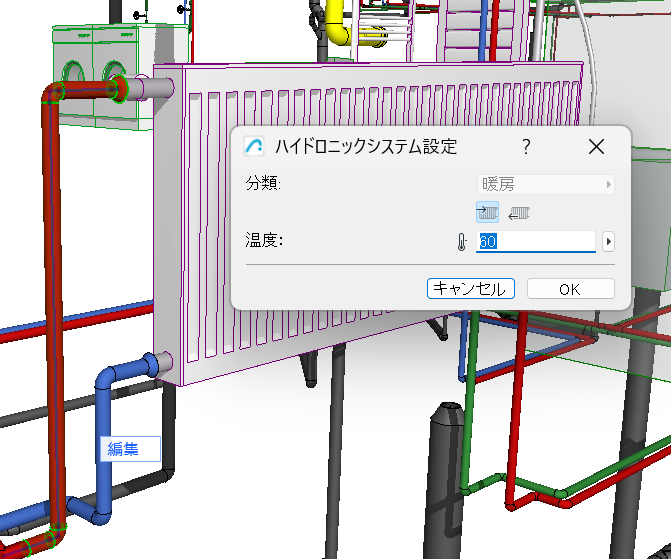Click the temperature input field showing 60
The height and width of the screenshot is (559, 671).
tap(536, 242)
